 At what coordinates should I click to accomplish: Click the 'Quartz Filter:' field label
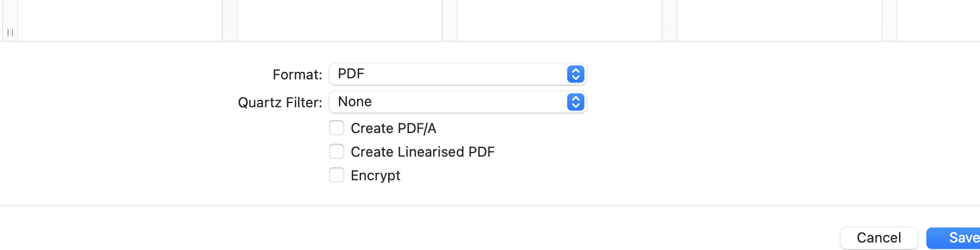(x=280, y=102)
